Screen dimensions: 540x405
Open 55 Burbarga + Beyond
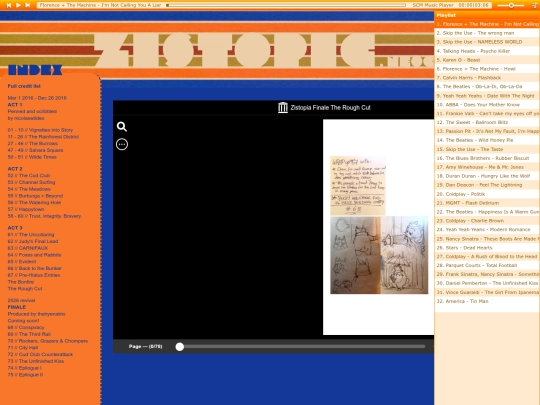pos(35,196)
